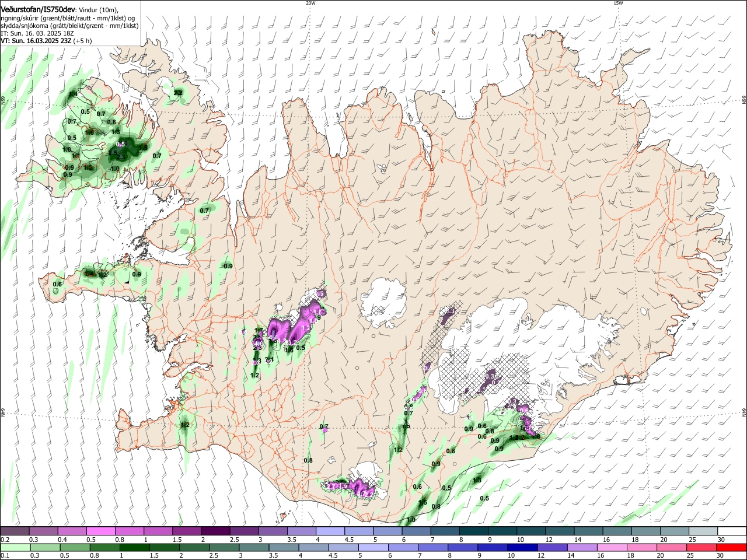Select the darkest purple 2 snow legend swatch
747x560 pixels.
pyautogui.click(x=215, y=531)
